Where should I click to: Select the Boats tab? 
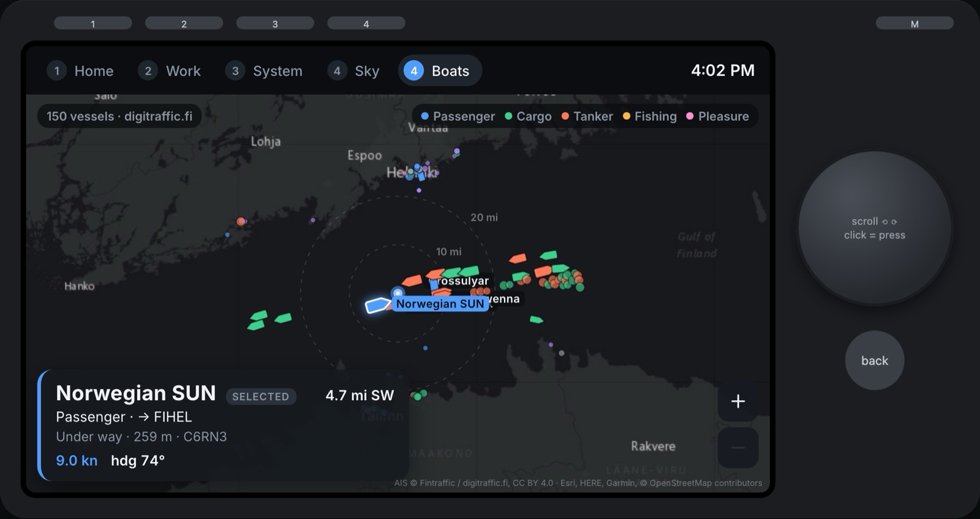coord(440,71)
